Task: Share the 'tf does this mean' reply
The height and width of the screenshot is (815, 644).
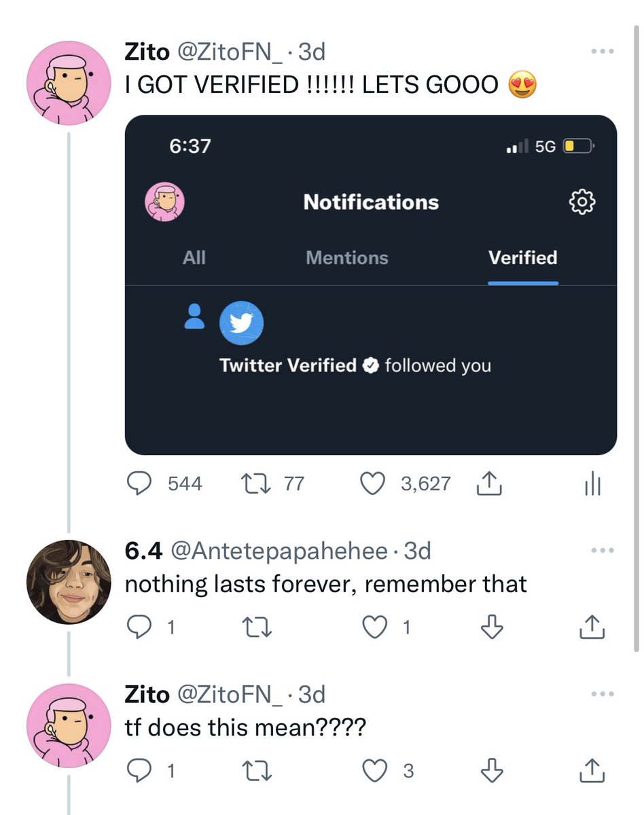Action: click(x=592, y=772)
